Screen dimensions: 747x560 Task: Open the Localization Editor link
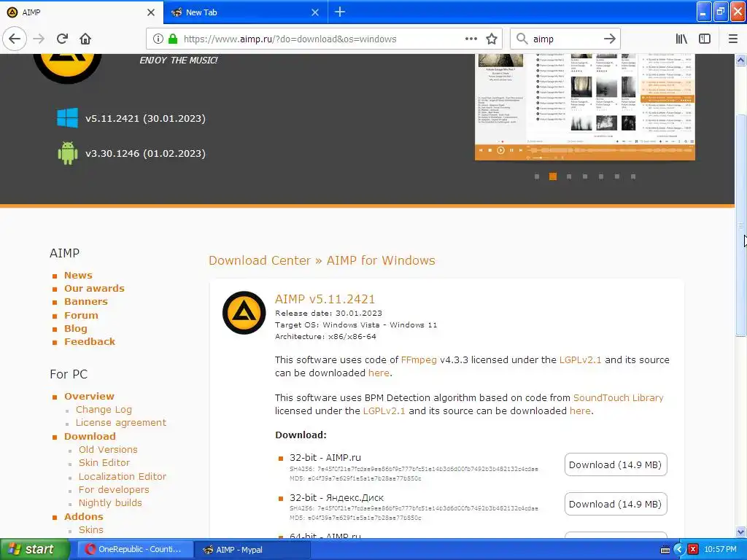tap(123, 476)
